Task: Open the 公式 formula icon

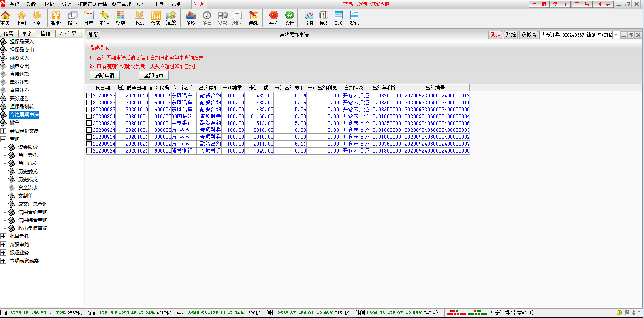Action: pyautogui.click(x=156, y=18)
